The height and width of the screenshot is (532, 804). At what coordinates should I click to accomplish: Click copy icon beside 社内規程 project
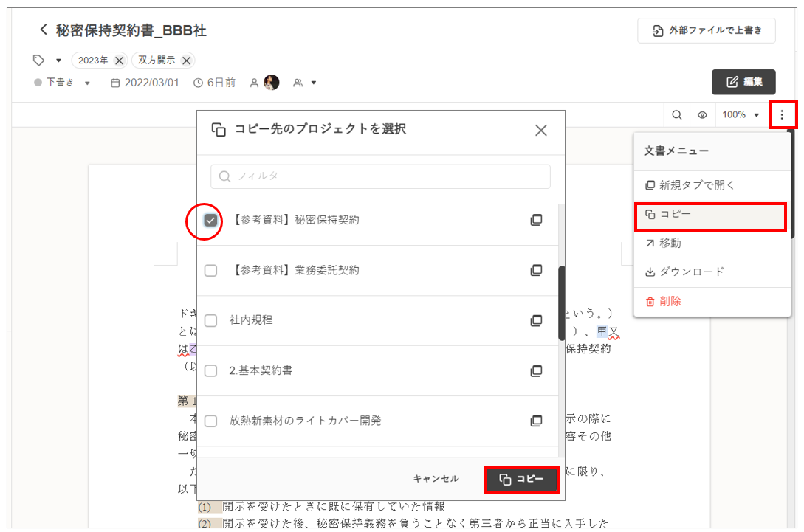pos(537,321)
